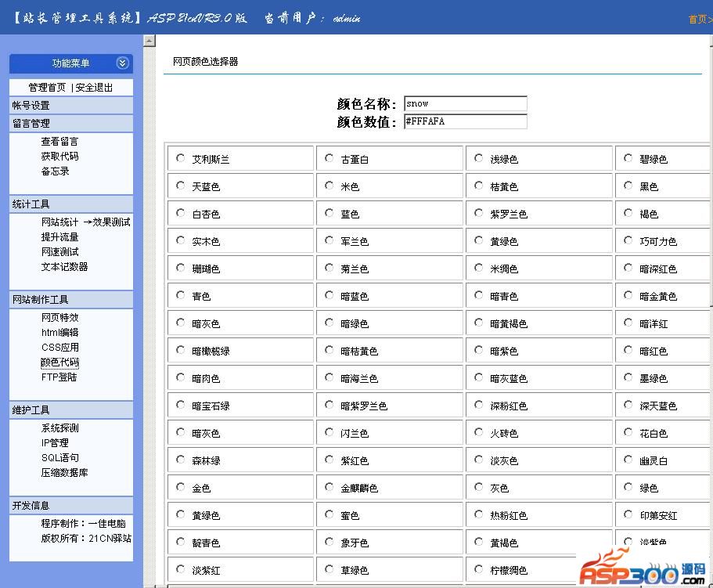
Task: Click the scrollbar up arrow
Action: click(149, 41)
